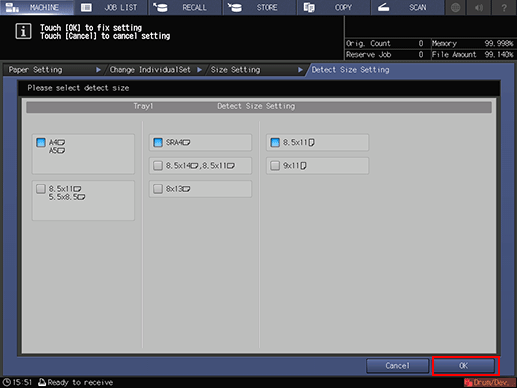
Task: Enable the 8x13 detect size
Action: tap(200, 189)
